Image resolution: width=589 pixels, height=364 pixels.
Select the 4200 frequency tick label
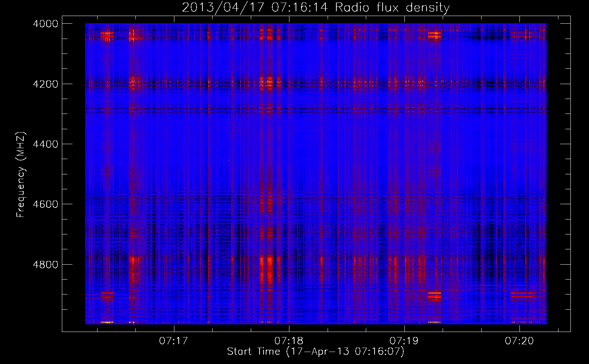click(x=46, y=84)
